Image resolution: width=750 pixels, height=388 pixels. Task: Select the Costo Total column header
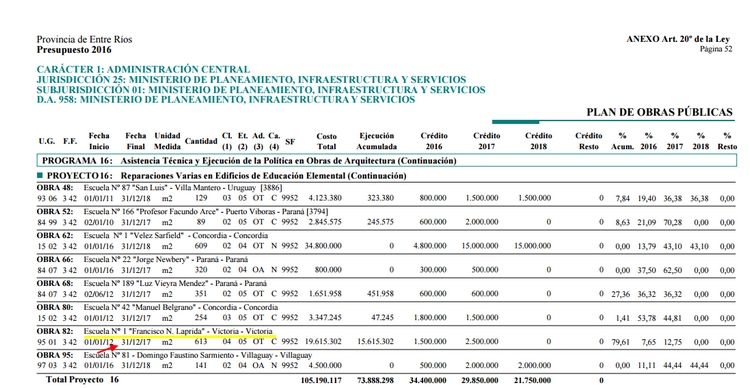tap(326, 141)
